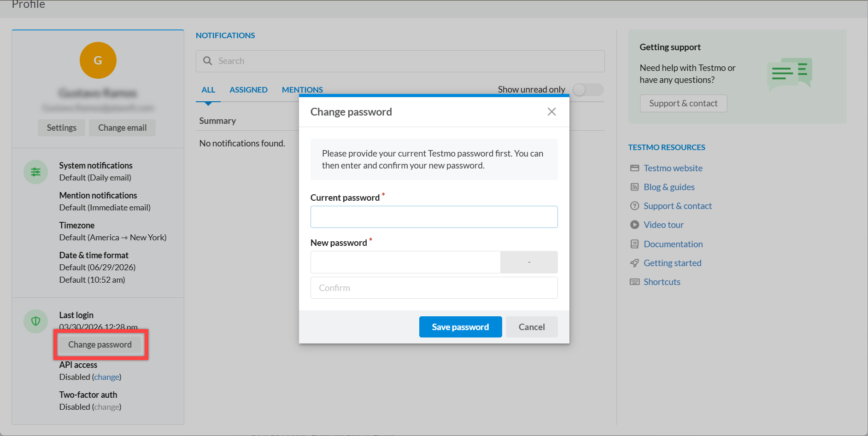Open Support & contact resource link
Image resolution: width=868 pixels, height=436 pixels.
tap(678, 206)
